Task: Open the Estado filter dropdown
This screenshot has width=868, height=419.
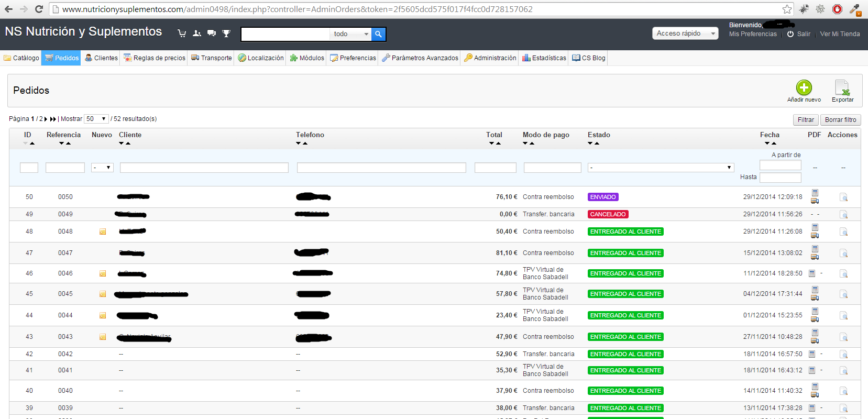Action: [661, 168]
